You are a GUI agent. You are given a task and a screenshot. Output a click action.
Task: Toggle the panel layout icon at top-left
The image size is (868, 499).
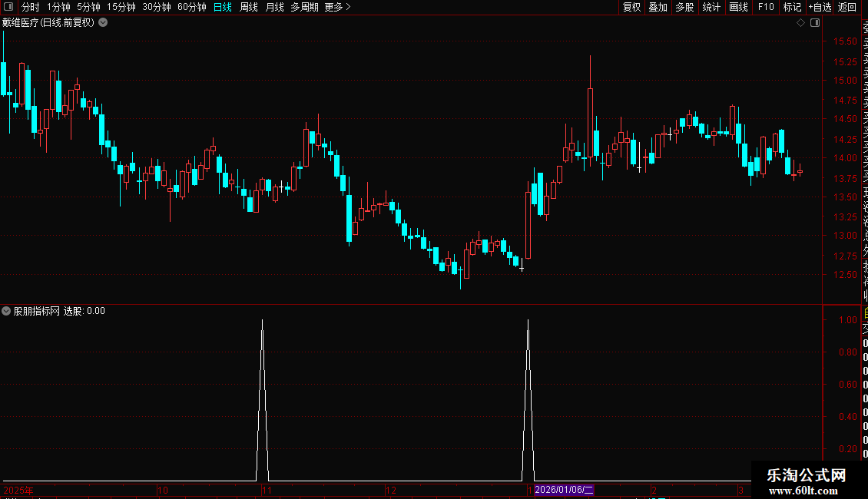click(x=8, y=7)
